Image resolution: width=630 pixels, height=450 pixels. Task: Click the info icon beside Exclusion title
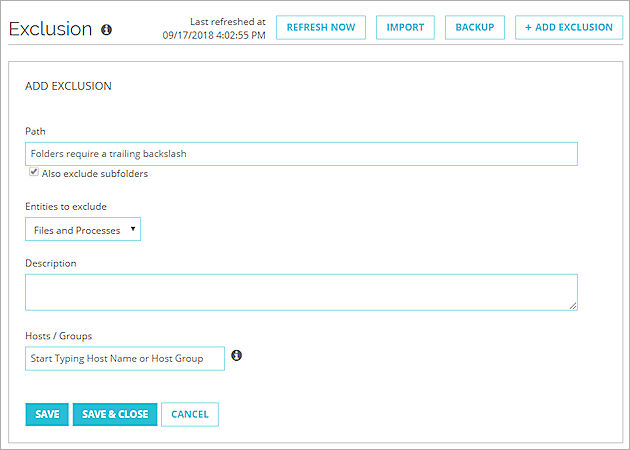[x=107, y=30]
